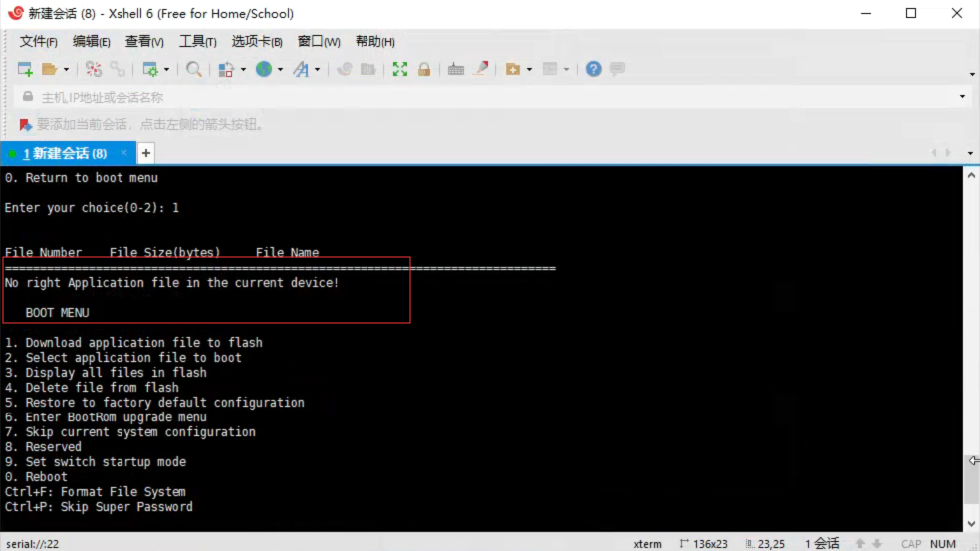Click the New folder plus icon
This screenshot has height=551, width=980.
(x=513, y=69)
